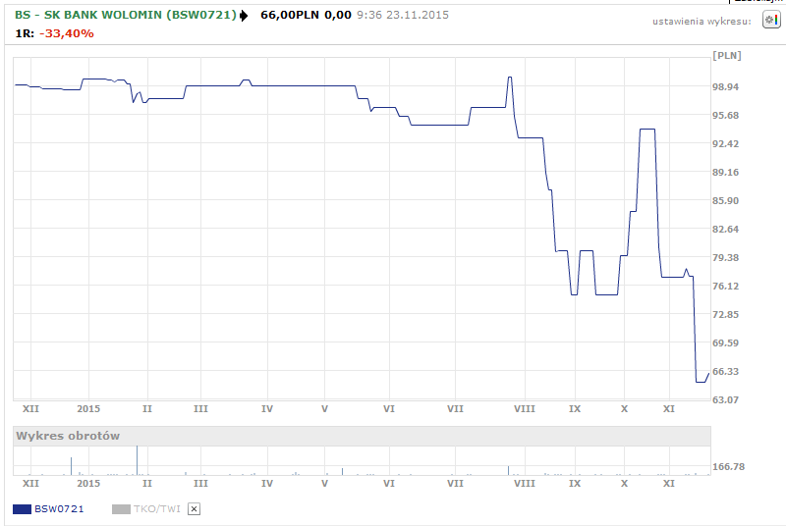Click the final price point near 66.33

tap(708, 373)
